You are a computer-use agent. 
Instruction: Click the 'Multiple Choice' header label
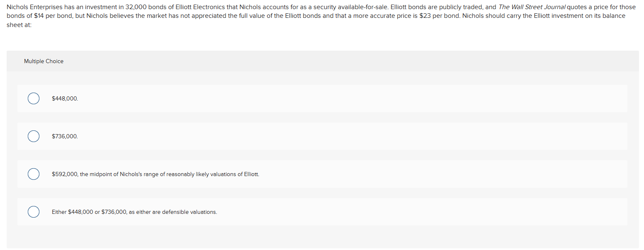click(x=44, y=61)
